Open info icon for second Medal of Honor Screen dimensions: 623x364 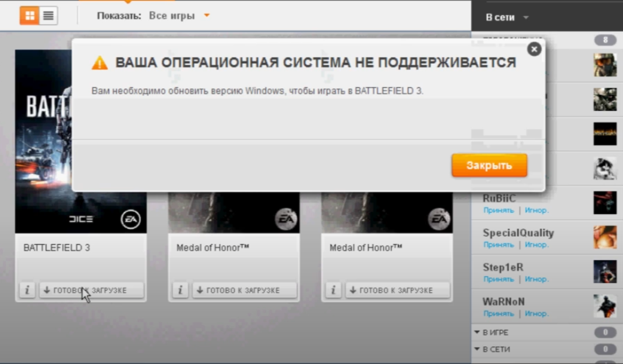point(333,290)
